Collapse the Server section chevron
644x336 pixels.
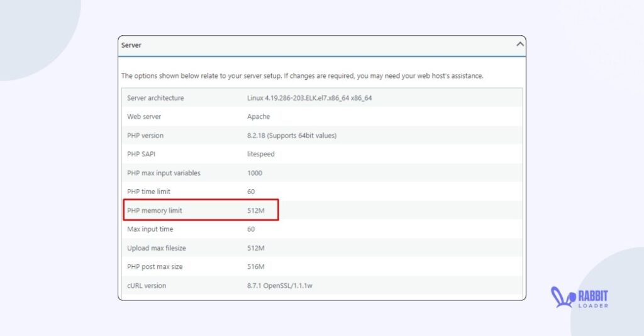pos(520,45)
